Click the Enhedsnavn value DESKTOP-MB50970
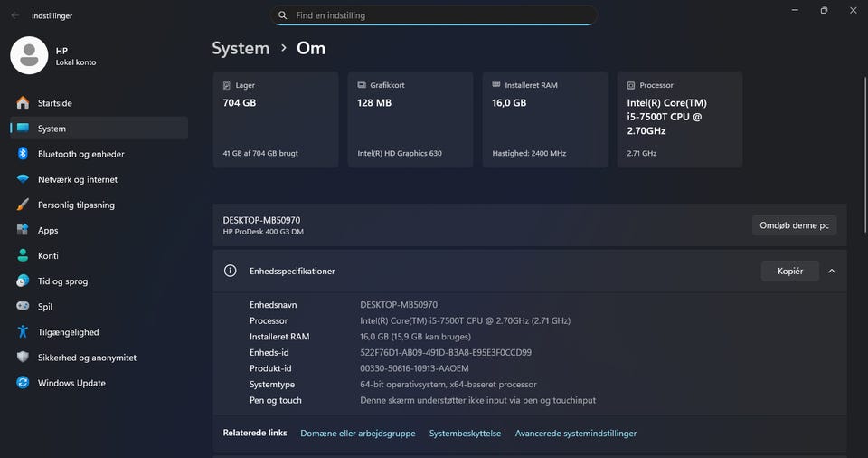The height and width of the screenshot is (458, 868). [x=399, y=304]
